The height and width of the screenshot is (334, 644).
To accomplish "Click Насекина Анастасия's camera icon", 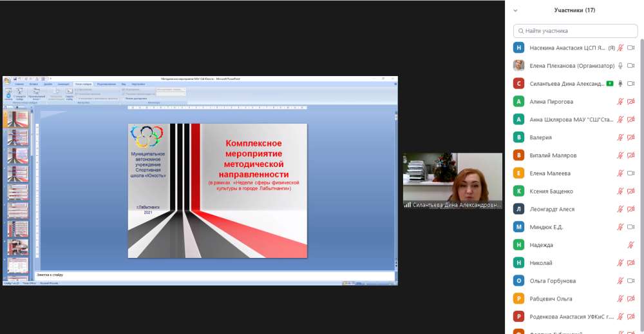I will pos(631,48).
